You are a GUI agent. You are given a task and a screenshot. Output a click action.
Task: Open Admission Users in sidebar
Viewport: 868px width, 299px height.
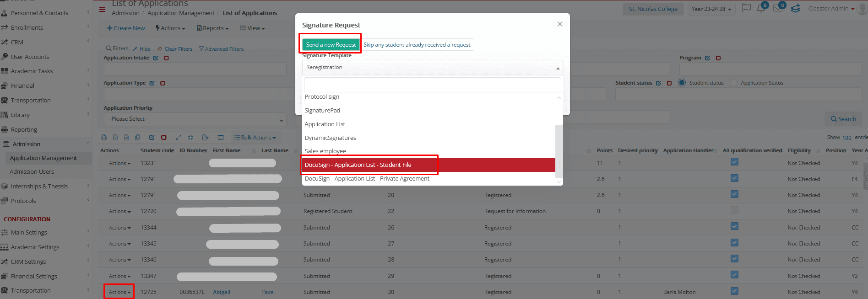(32, 172)
